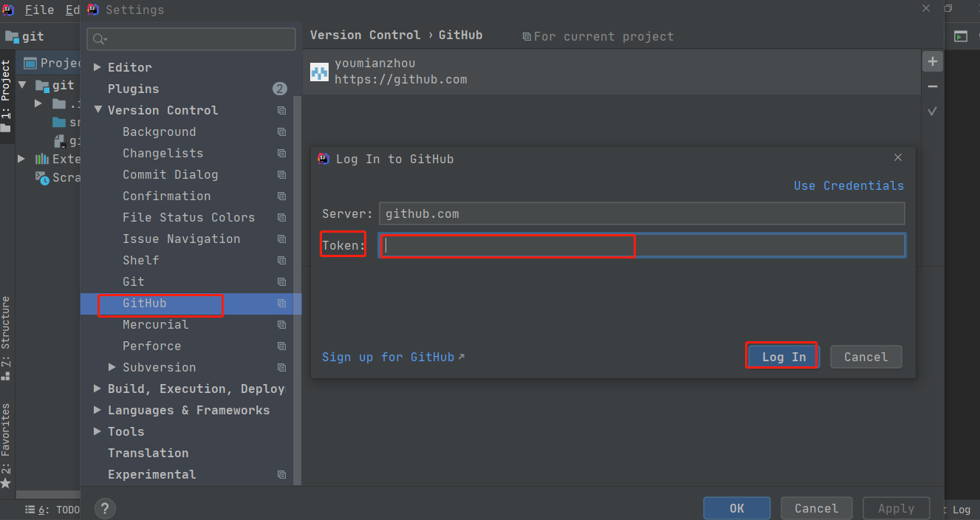Image resolution: width=980 pixels, height=520 pixels.
Task: Click OK in the Settings dialog
Action: (736, 508)
